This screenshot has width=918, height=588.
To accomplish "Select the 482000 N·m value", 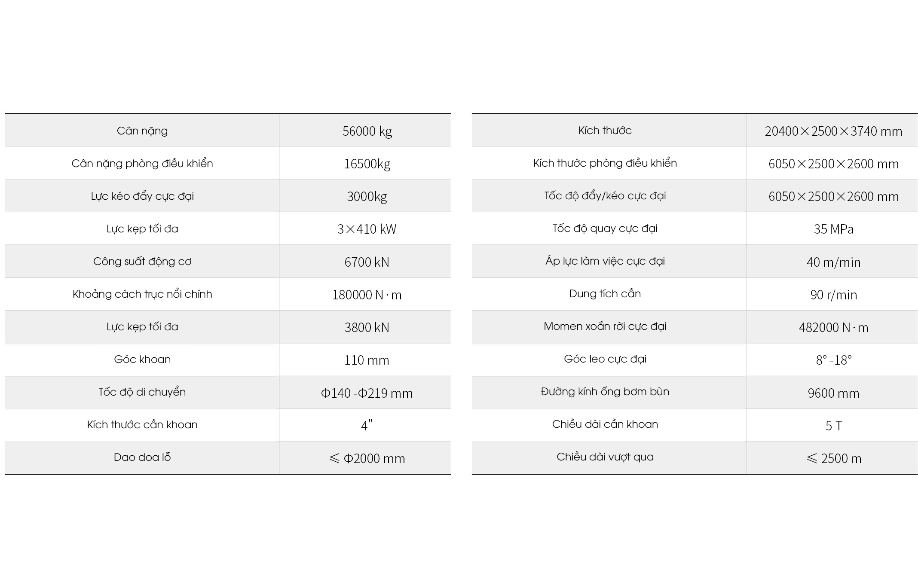I will 833,327.
